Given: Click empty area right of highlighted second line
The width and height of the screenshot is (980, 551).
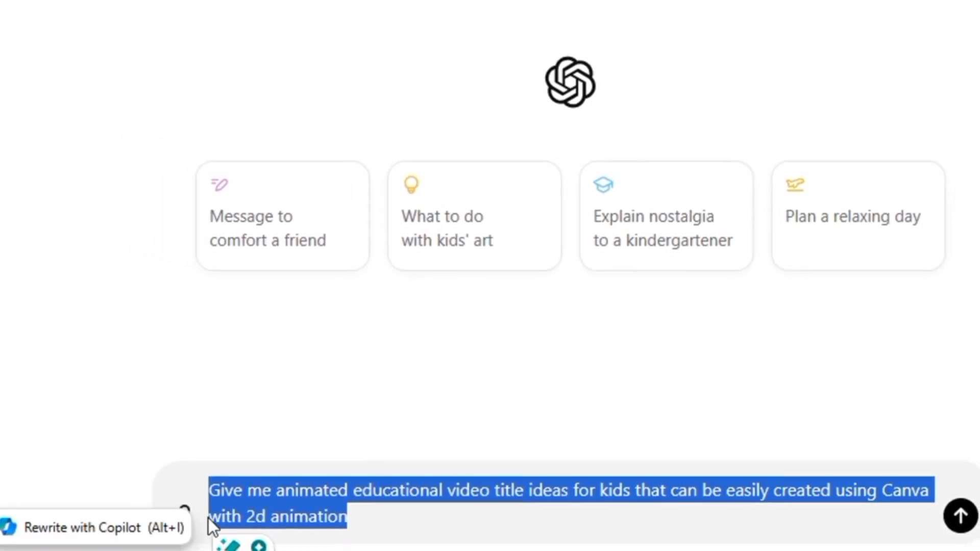Looking at the screenshot, I should pos(638,516).
